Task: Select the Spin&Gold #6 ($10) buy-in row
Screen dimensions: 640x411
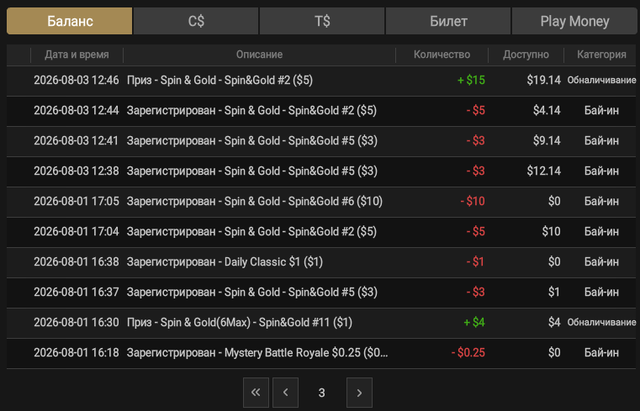Action: (321, 202)
